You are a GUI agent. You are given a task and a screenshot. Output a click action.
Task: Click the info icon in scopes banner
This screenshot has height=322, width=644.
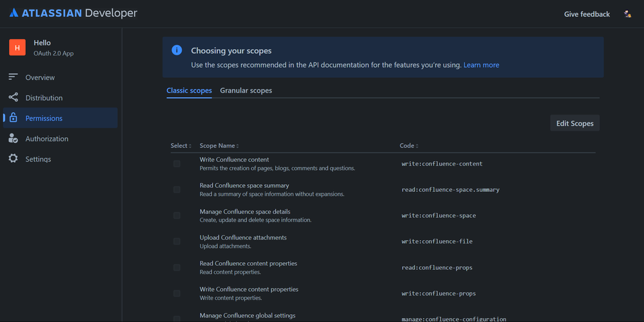(x=177, y=50)
